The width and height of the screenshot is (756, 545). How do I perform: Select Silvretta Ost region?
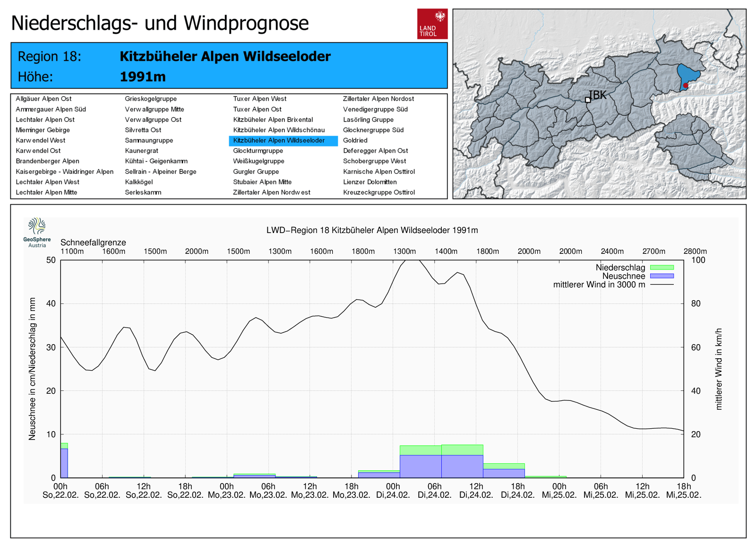tap(143, 130)
